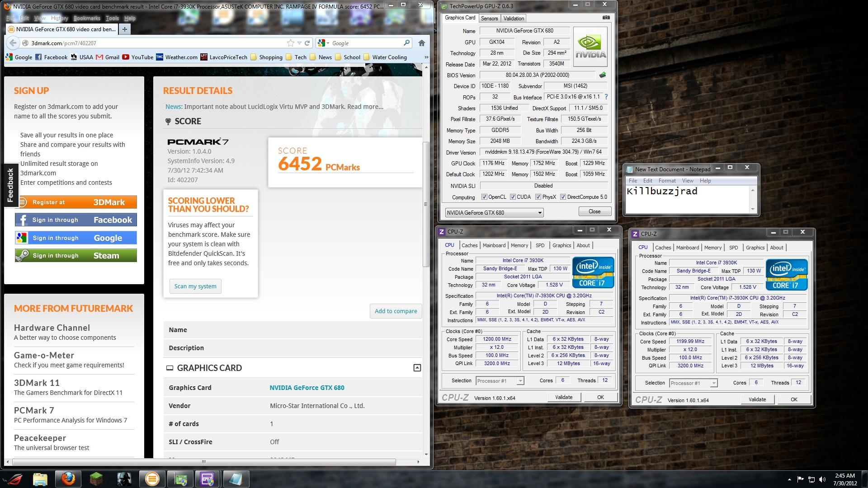Switch to Sensors tab in GPU-Z
This screenshot has width=868, height=488.
489,19
